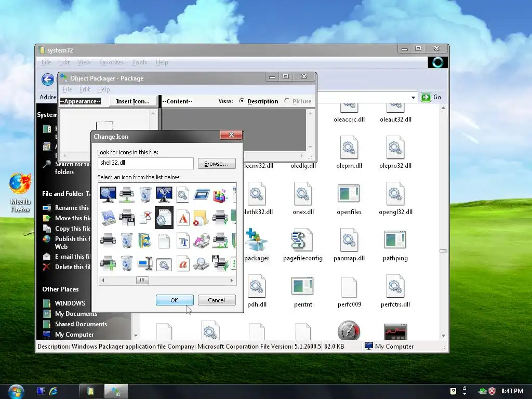Click the Explorer Back arrow button

[x=47, y=79]
